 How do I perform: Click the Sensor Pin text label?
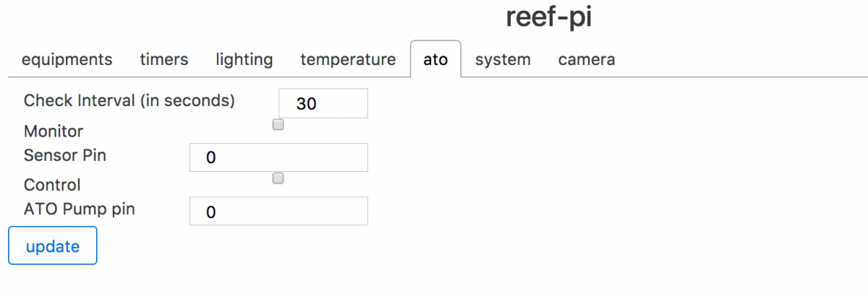point(65,155)
